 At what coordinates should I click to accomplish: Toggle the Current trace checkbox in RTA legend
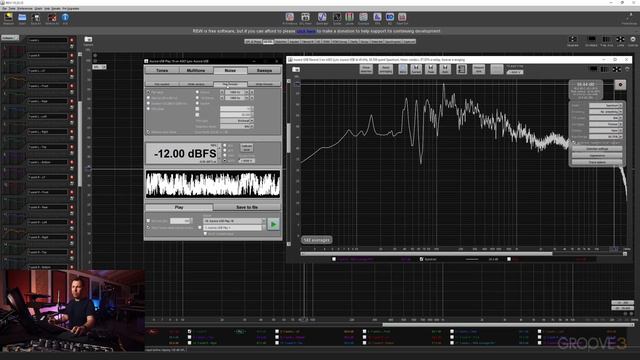point(421,259)
